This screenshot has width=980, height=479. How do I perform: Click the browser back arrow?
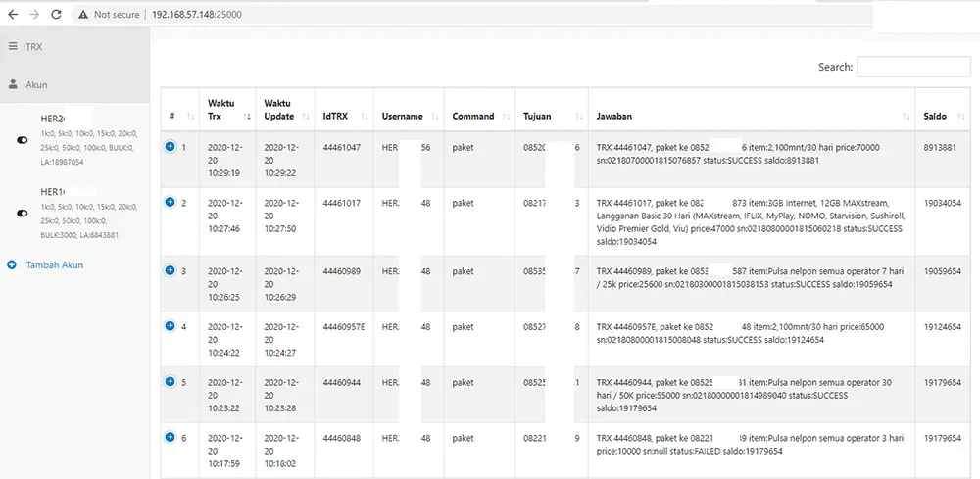point(12,15)
